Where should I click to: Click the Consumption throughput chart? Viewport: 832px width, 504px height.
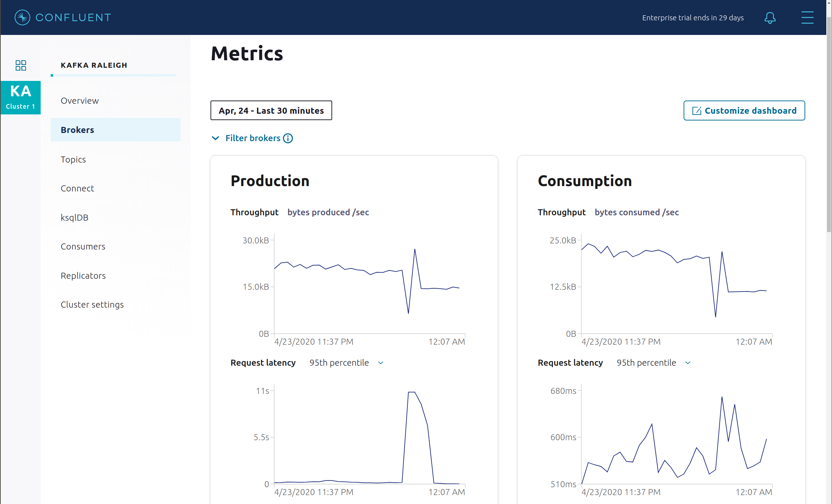coord(677,284)
